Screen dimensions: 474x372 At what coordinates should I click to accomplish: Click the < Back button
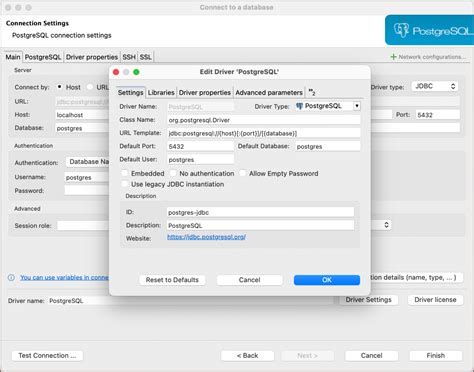pos(247,356)
